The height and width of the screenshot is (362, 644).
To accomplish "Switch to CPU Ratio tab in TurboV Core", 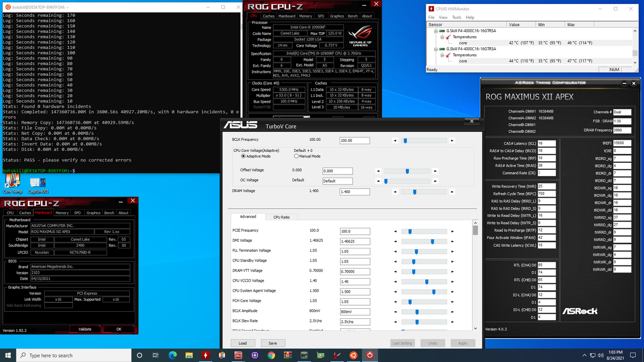I will click(x=282, y=217).
